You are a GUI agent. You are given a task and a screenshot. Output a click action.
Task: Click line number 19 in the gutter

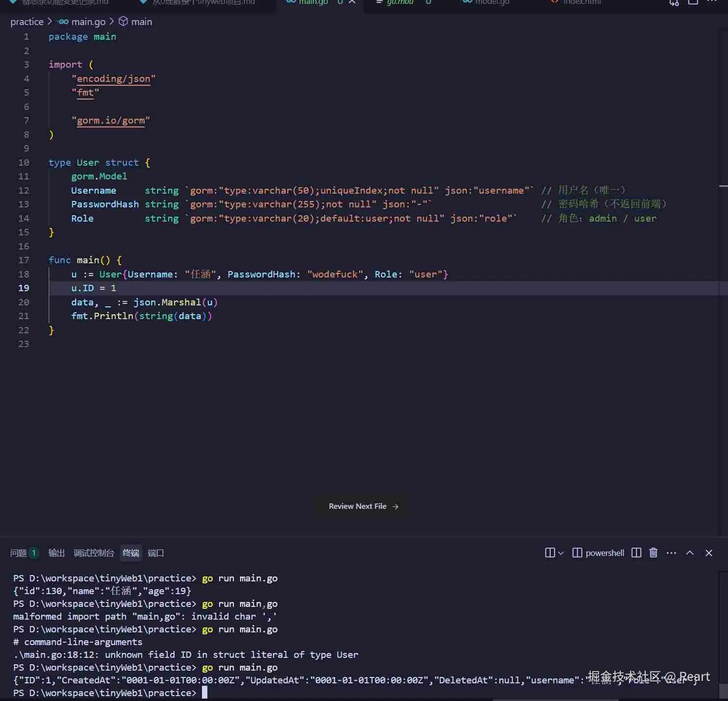click(24, 288)
